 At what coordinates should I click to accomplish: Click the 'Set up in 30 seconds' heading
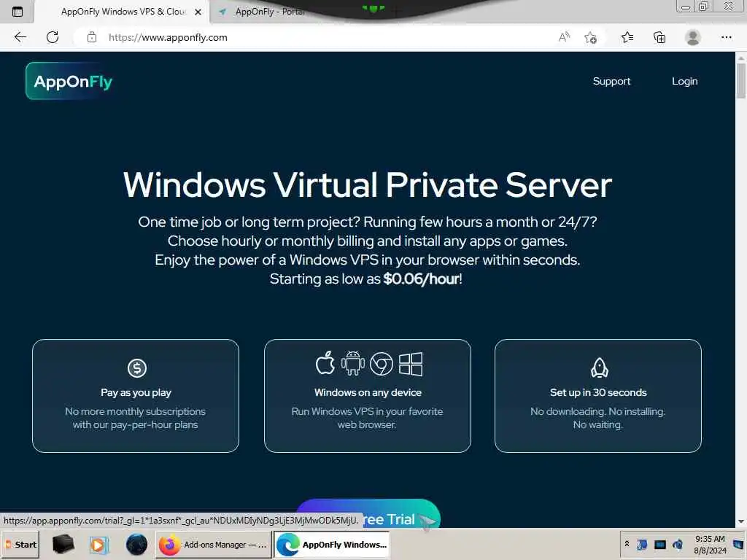(x=598, y=393)
